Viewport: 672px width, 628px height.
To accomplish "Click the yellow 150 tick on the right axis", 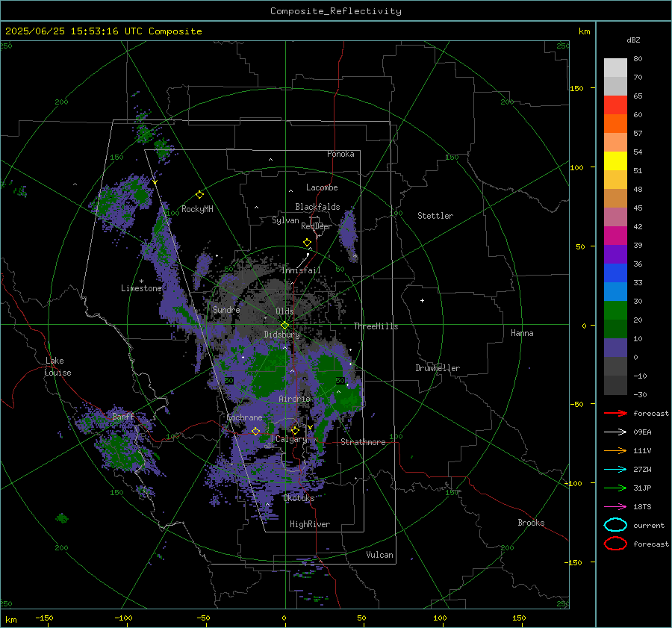I will click(577, 88).
